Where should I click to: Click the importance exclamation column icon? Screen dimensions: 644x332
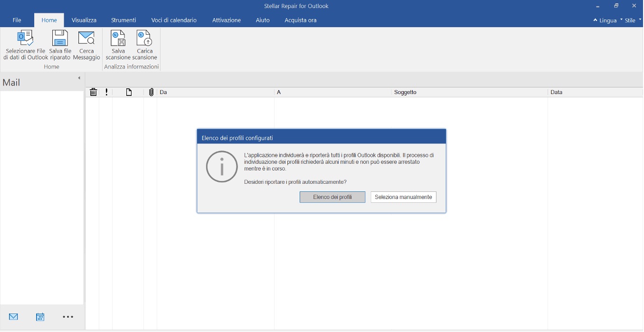106,92
